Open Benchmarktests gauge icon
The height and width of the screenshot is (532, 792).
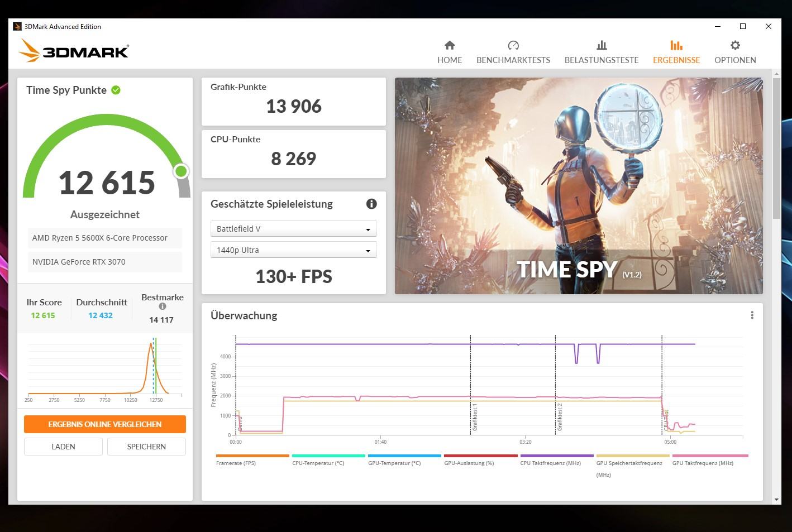point(513,45)
